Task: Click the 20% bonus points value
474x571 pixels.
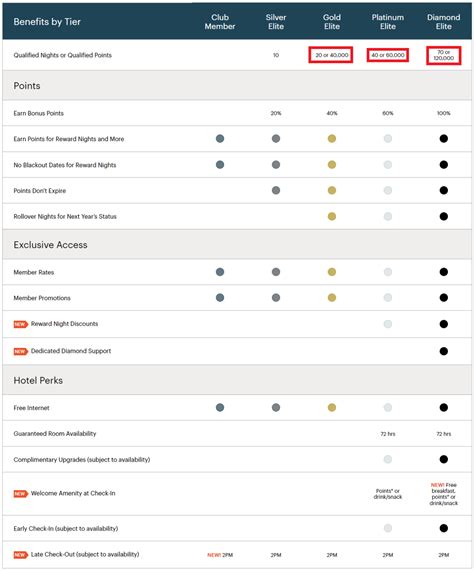Action: [x=276, y=114]
